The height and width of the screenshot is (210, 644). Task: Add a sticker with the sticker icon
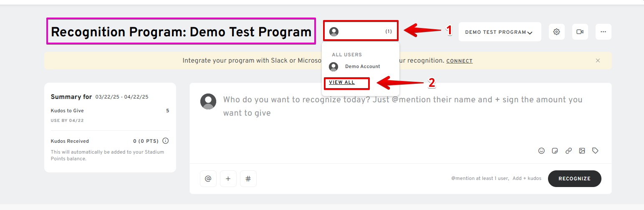(555, 151)
